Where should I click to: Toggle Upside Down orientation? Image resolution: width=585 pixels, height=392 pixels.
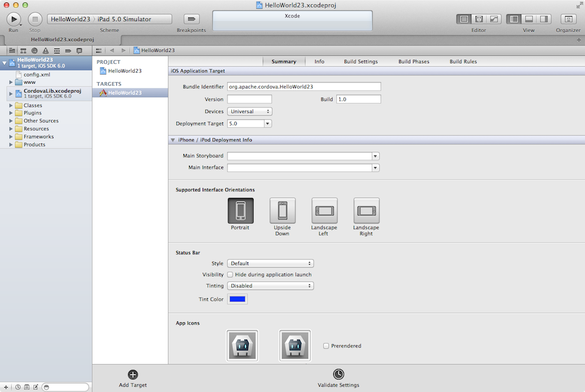click(x=282, y=211)
